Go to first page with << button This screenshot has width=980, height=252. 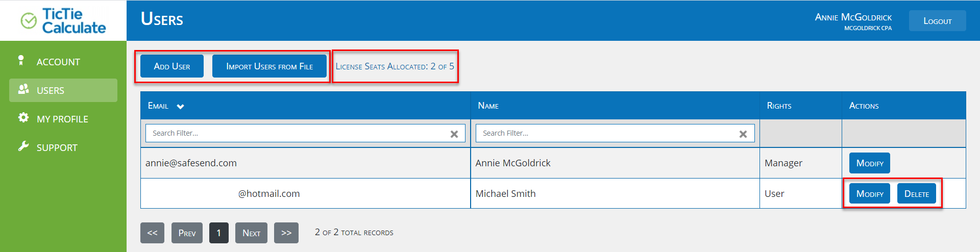[x=152, y=233]
